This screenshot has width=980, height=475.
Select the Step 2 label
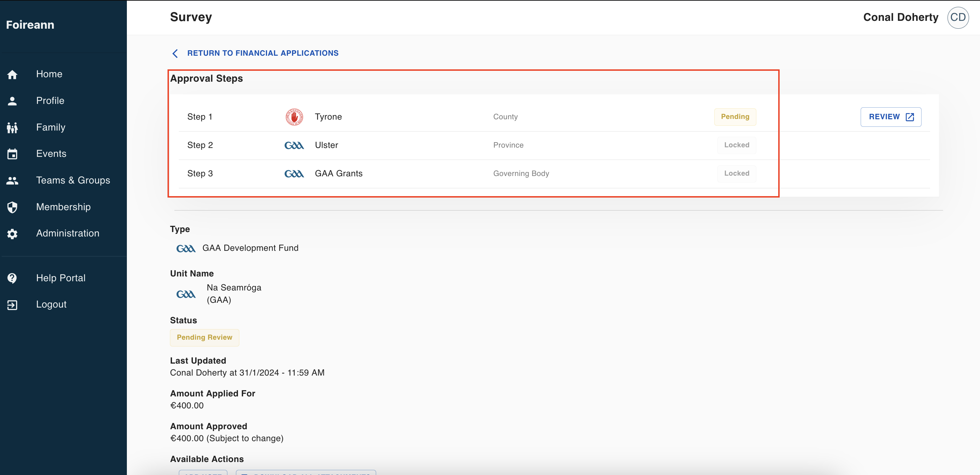200,145
